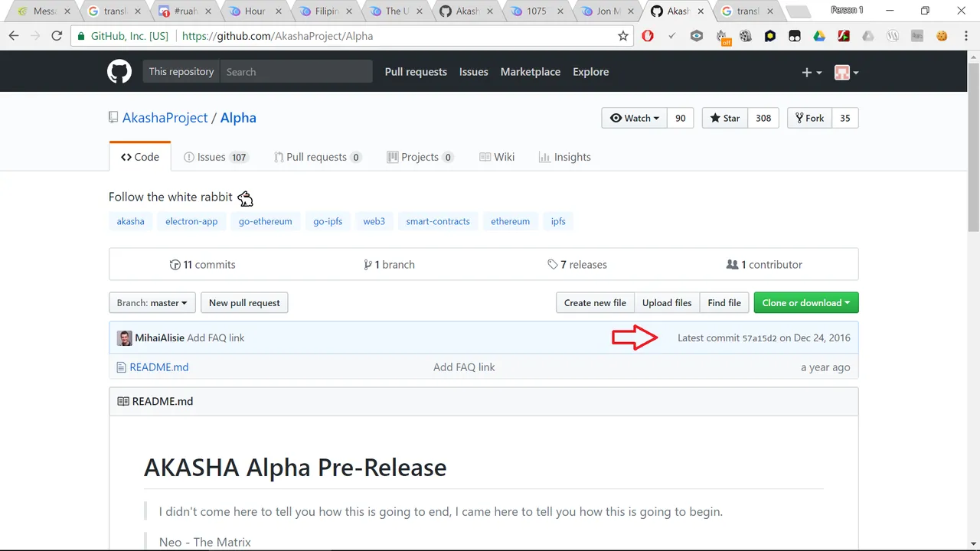
Task: Click the red Flash player extension icon
Action: tap(843, 36)
